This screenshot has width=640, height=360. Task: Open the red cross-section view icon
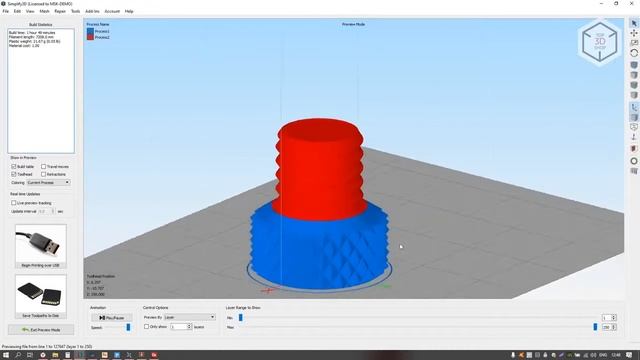point(633,149)
